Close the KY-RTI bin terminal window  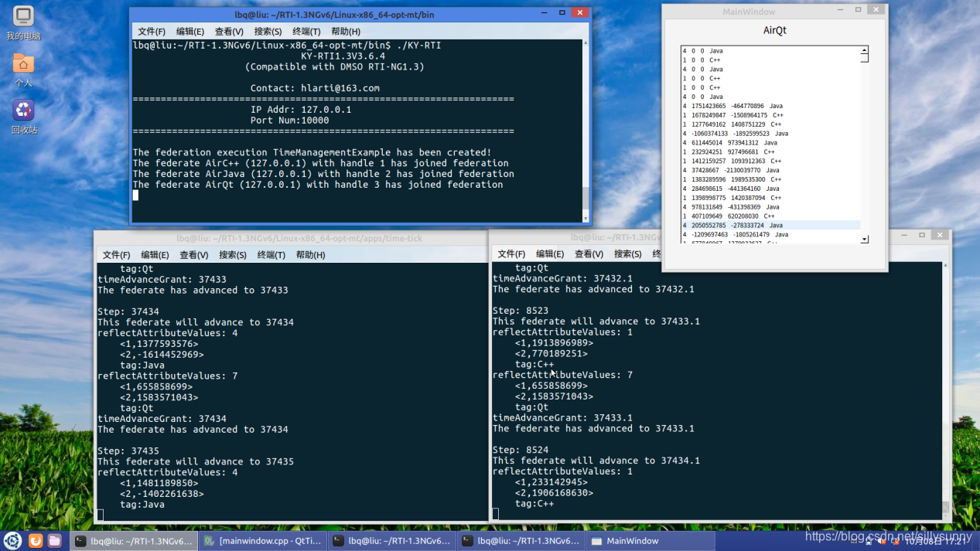tap(579, 13)
